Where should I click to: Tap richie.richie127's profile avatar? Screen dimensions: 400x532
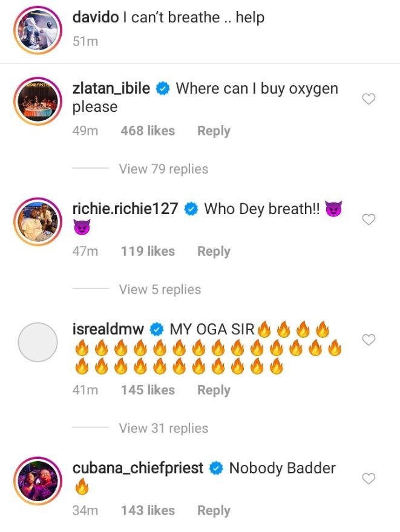[x=38, y=220]
